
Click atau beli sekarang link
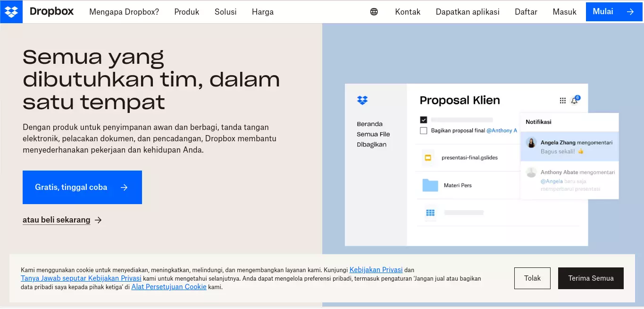(x=56, y=220)
